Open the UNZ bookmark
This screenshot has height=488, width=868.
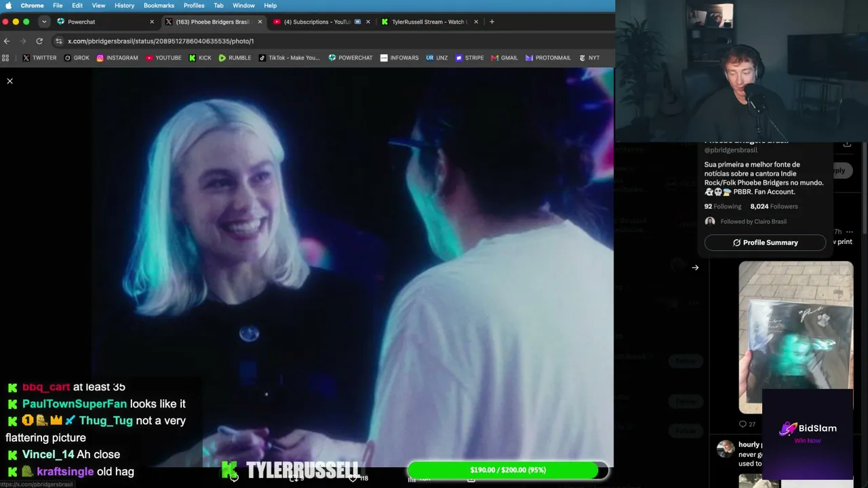437,58
